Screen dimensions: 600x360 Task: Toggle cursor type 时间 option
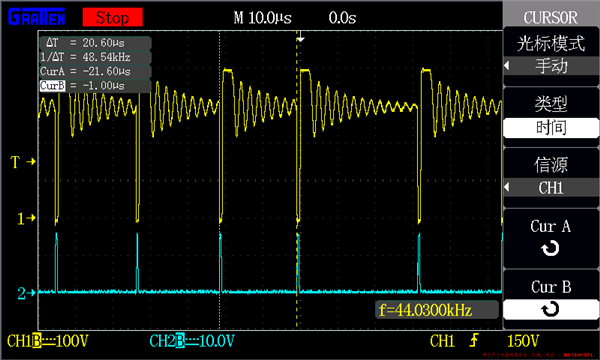click(x=551, y=128)
